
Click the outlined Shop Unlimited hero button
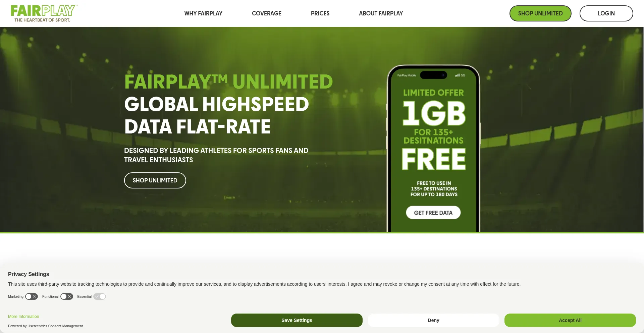[155, 180]
